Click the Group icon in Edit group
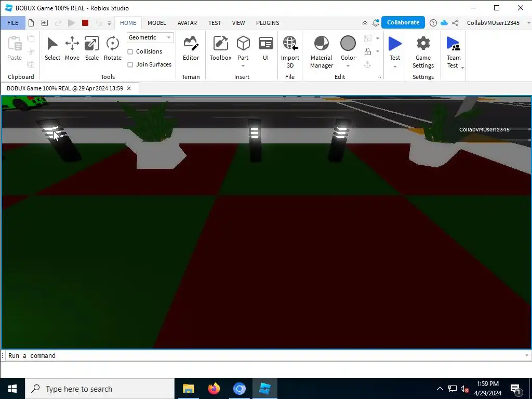 point(367,38)
